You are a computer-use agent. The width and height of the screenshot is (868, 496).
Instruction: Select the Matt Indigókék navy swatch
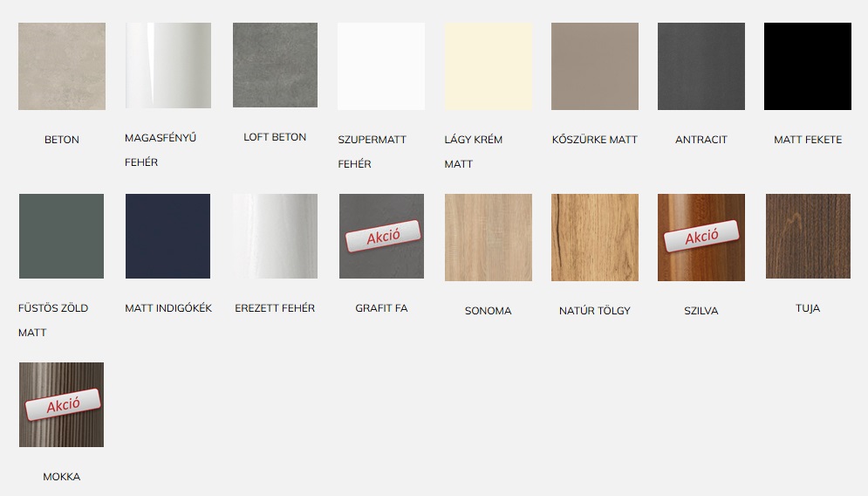point(167,236)
